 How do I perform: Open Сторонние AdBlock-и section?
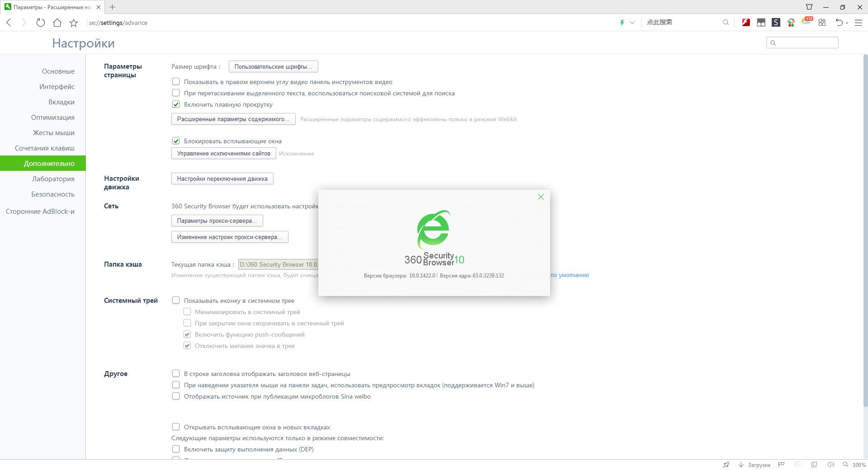click(40, 211)
